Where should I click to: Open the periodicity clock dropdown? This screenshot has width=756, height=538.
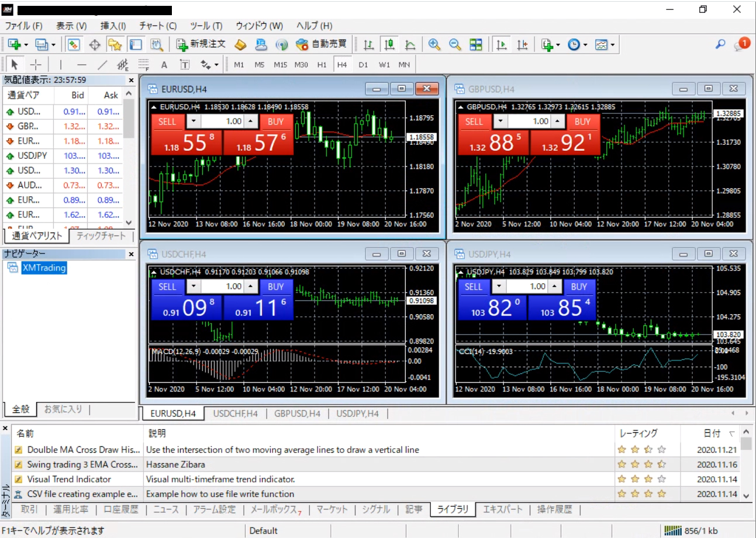577,44
